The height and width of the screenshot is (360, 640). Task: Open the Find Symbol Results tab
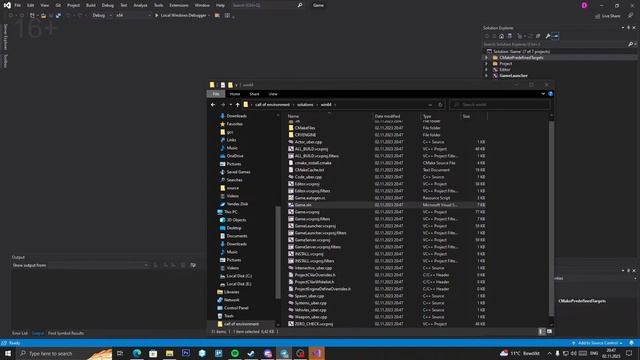pos(66,333)
